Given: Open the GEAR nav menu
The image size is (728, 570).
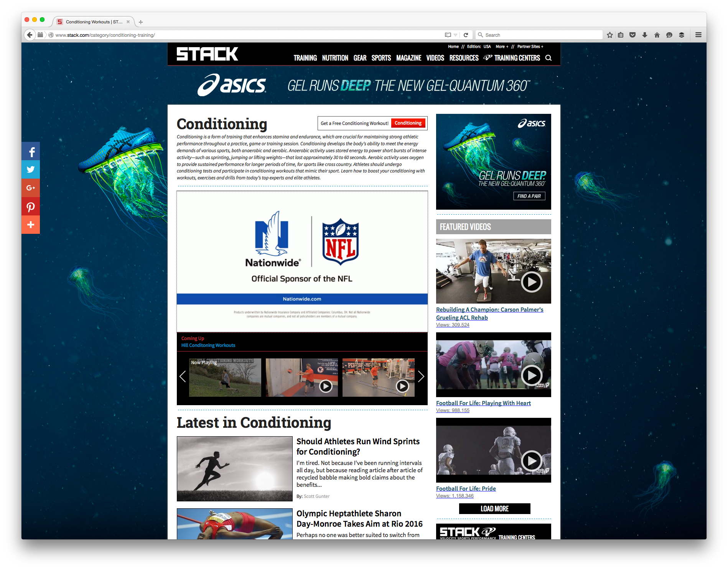Looking at the screenshot, I should pos(360,58).
